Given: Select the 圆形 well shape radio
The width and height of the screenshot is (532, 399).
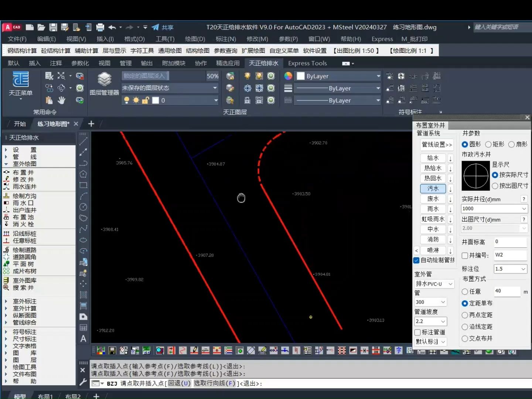Looking at the screenshot, I should coord(465,144).
